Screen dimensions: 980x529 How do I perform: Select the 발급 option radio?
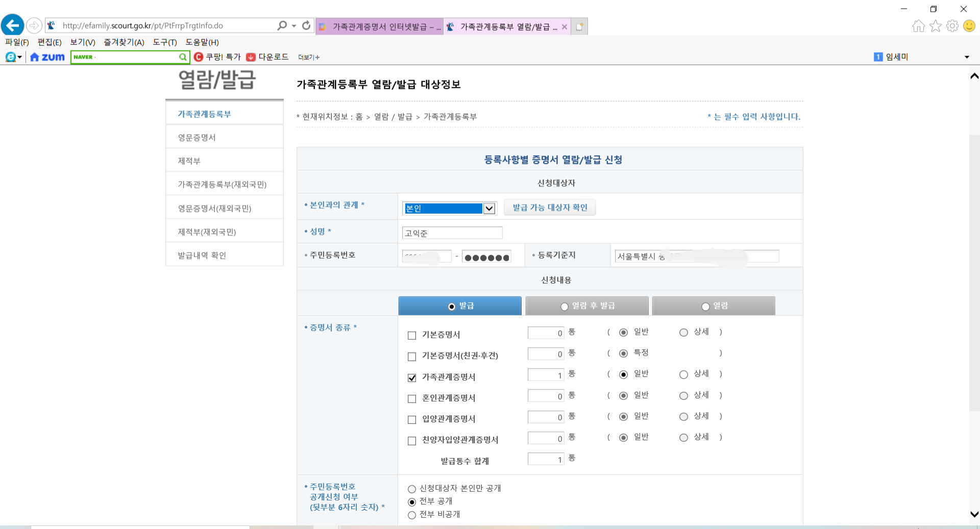pyautogui.click(x=452, y=307)
